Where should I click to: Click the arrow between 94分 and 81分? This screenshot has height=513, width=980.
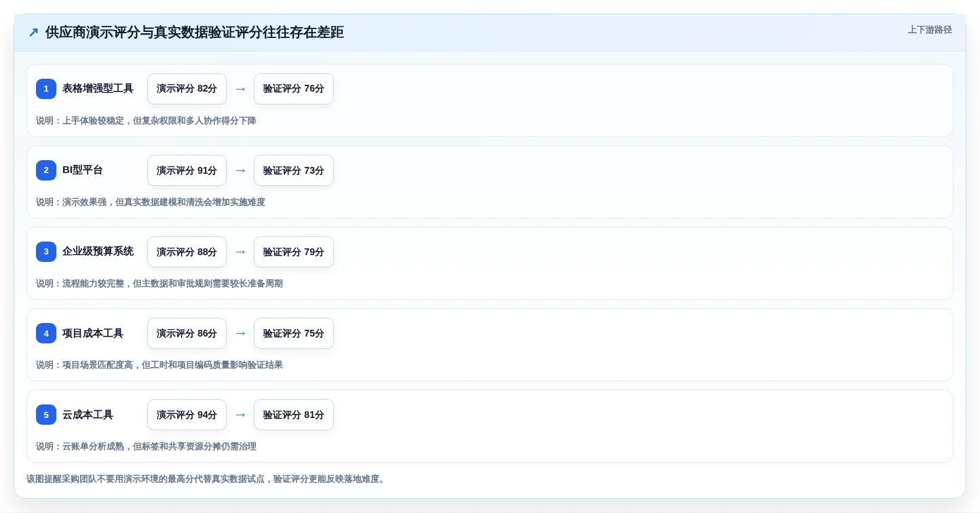[x=240, y=415]
